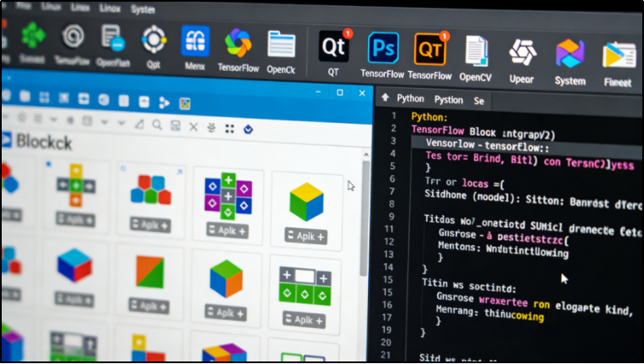644x364 pixels.
Task: Open the OpenFlan document icon
Action: coord(113,38)
